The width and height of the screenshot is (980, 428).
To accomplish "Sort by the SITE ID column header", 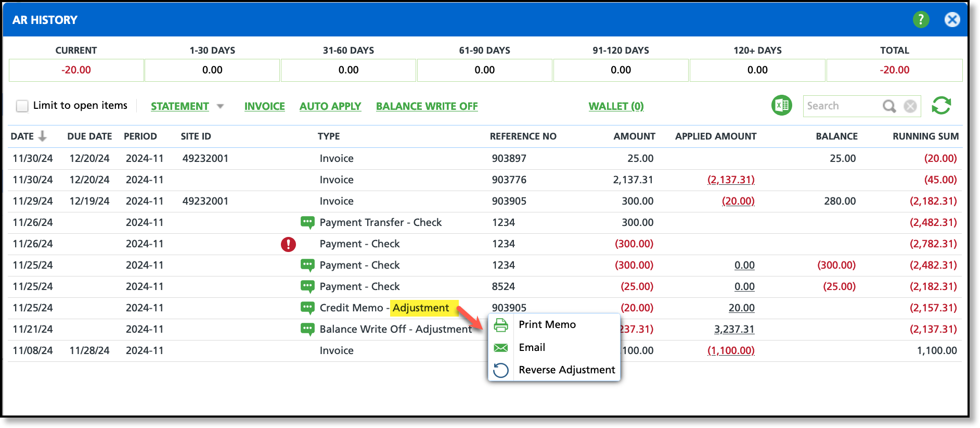I will (x=196, y=136).
